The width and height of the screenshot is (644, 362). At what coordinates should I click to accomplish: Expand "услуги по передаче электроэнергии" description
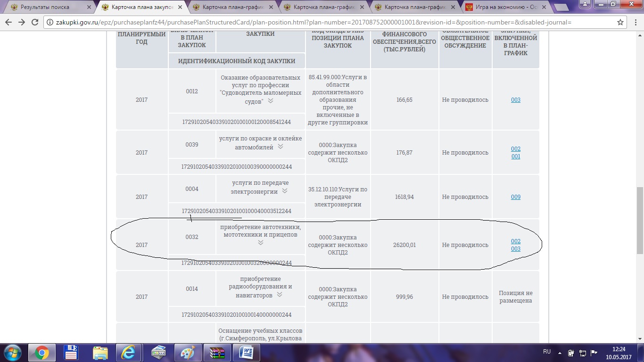(x=285, y=191)
